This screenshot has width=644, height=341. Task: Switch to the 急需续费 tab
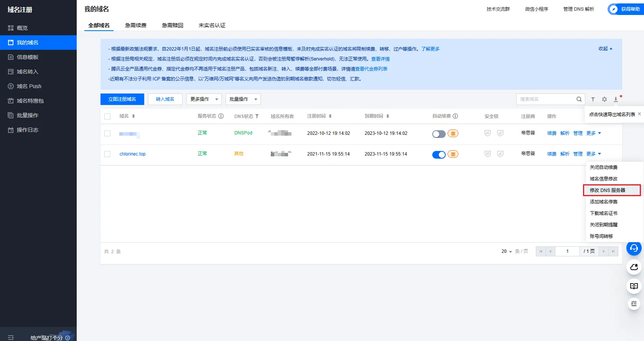point(135,25)
